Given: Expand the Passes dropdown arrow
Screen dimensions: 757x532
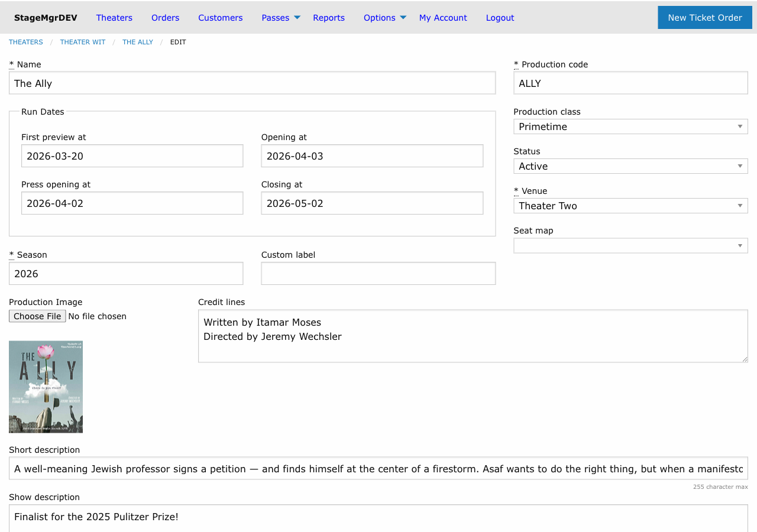Looking at the screenshot, I should tap(297, 18).
